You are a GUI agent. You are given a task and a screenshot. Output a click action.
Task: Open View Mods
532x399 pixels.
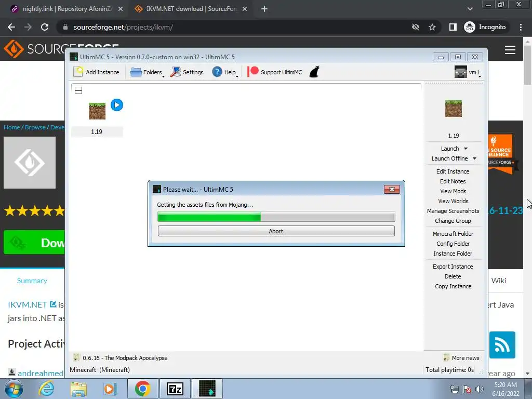(x=453, y=191)
